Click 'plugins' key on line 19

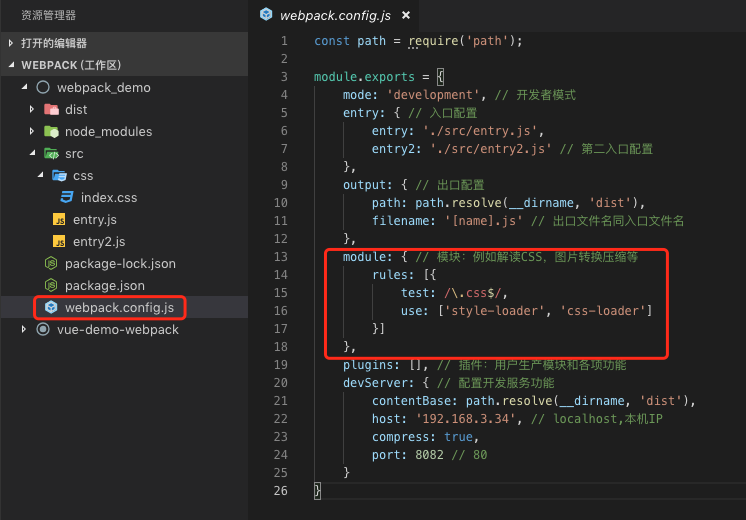click(x=368, y=365)
